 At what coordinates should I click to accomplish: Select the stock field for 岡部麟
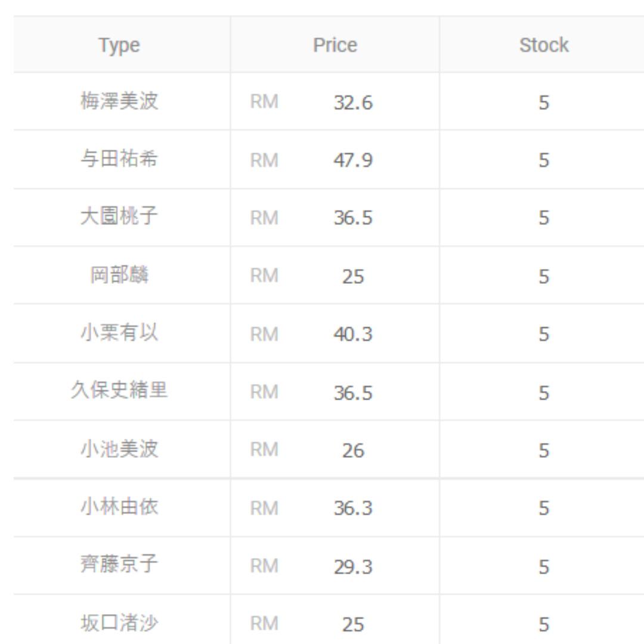coord(543,276)
